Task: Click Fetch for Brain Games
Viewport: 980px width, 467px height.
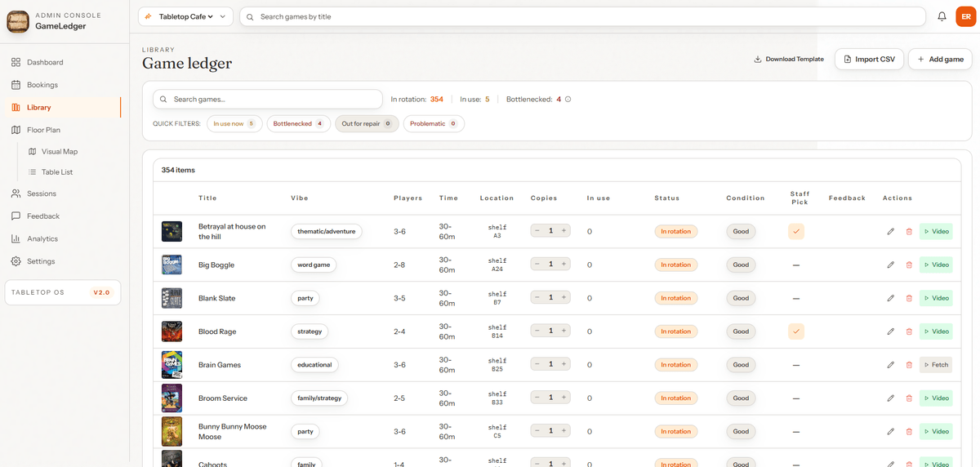Action: pyautogui.click(x=936, y=365)
